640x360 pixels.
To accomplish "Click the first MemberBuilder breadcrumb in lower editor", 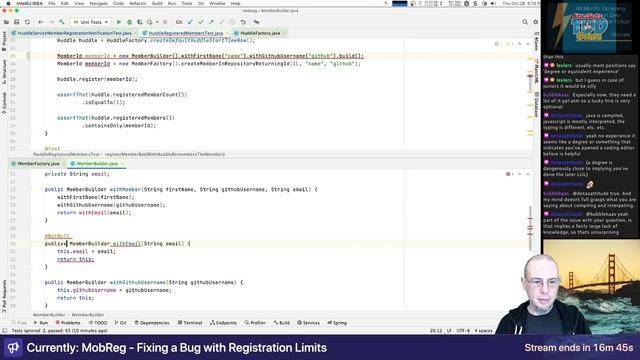I will point(49,315).
